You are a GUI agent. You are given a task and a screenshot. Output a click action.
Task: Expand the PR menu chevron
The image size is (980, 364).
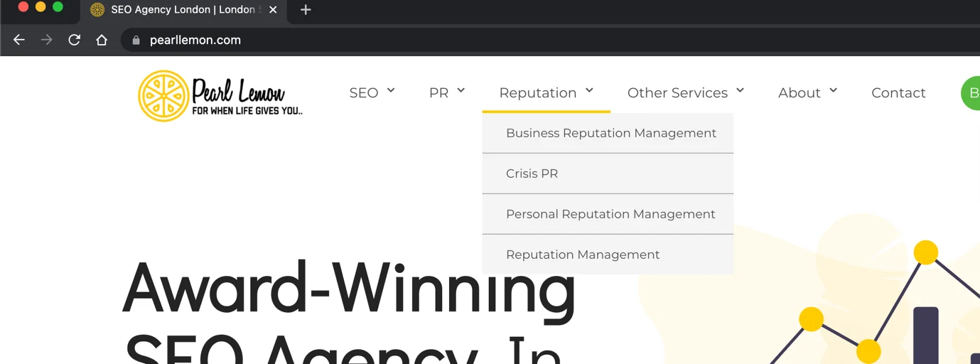(461, 90)
